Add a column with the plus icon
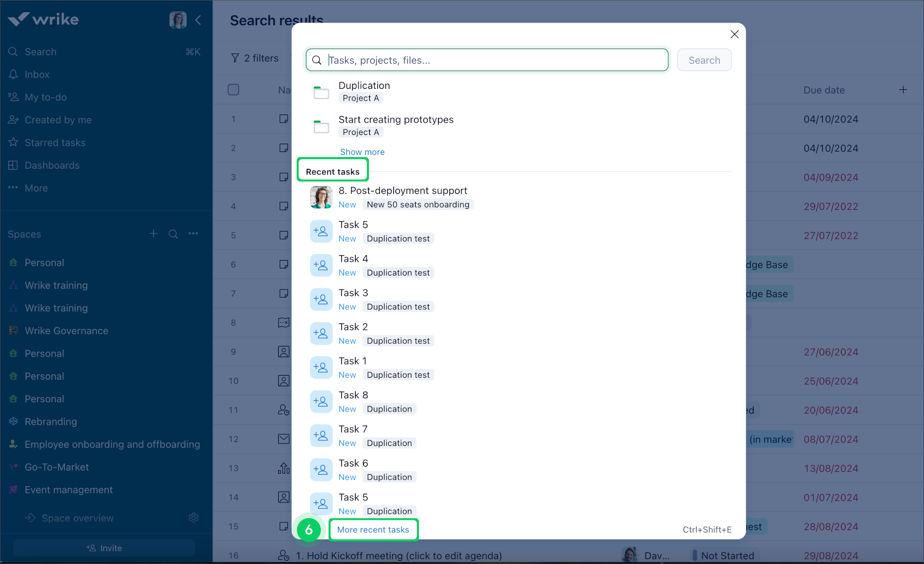The image size is (924, 564). (x=903, y=90)
